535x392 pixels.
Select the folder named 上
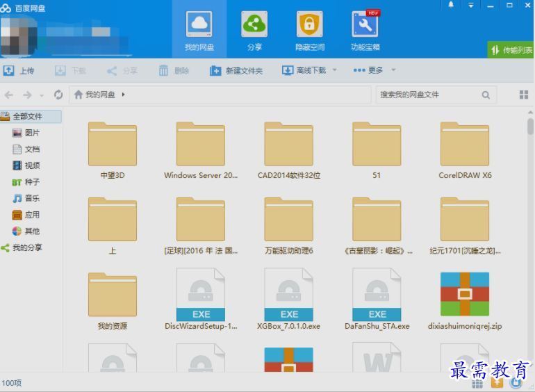[113, 226]
